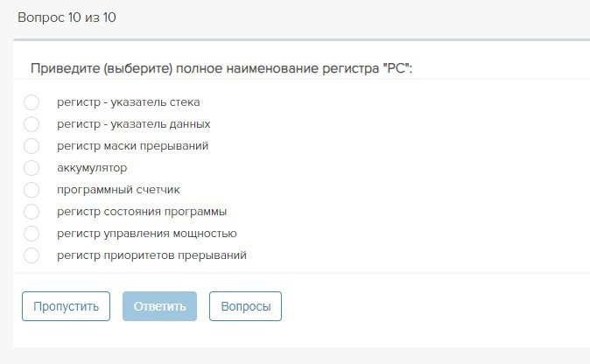Click answer text "регистр управления мощностью"
Image resolution: width=590 pixels, height=364 pixels.
coord(147,234)
